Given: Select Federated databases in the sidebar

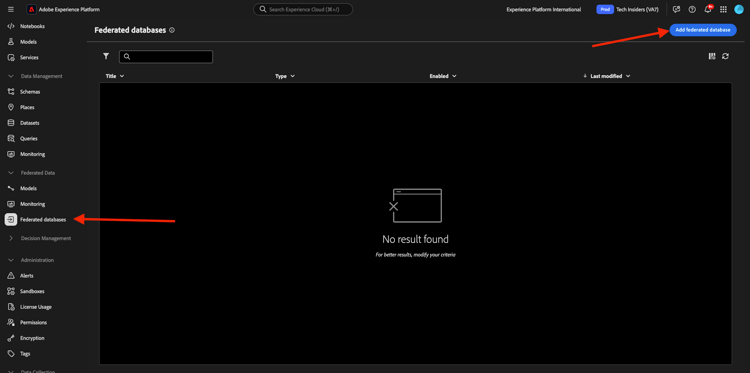Looking at the screenshot, I should [x=43, y=219].
